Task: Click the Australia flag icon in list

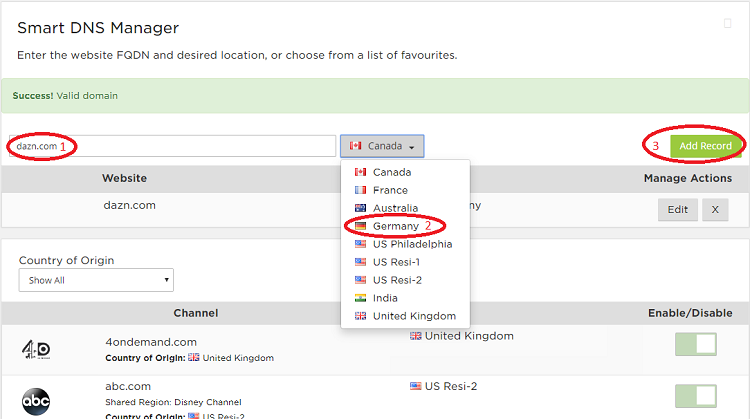Action: (x=360, y=208)
